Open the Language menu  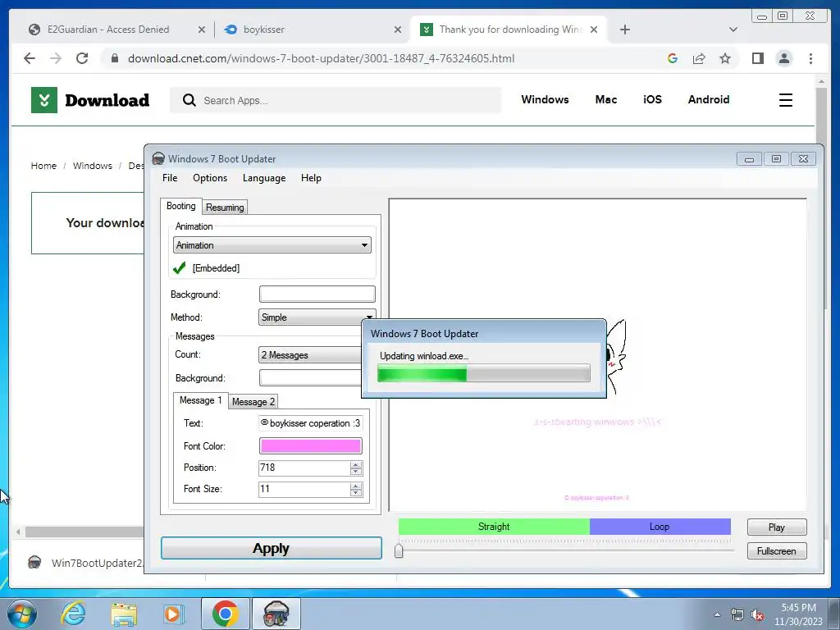click(264, 178)
